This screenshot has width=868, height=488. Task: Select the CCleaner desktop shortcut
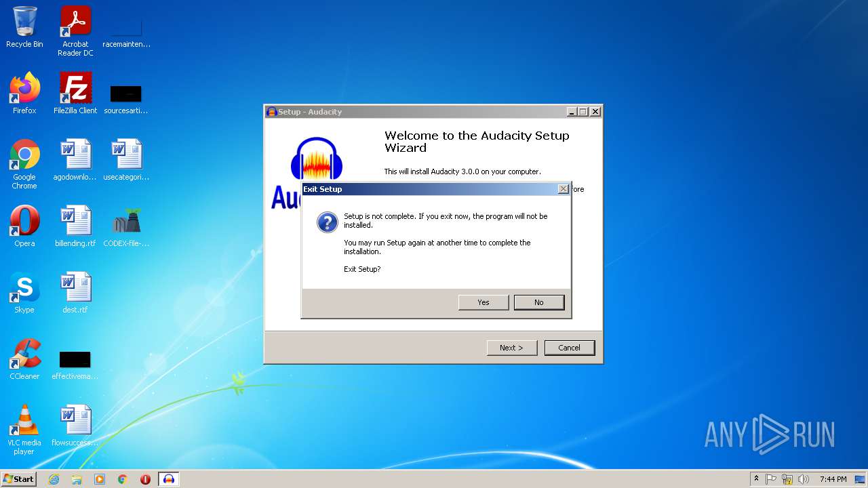click(24, 359)
